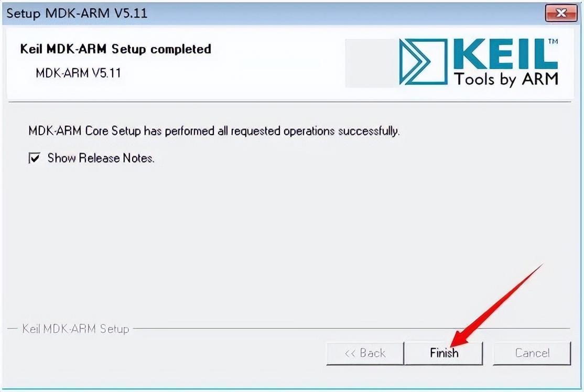
Task: Click the footer separator line
Action: pos(351,329)
